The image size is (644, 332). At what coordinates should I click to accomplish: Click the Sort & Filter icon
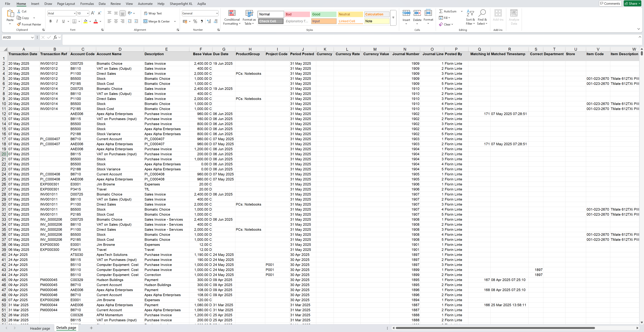[470, 13]
